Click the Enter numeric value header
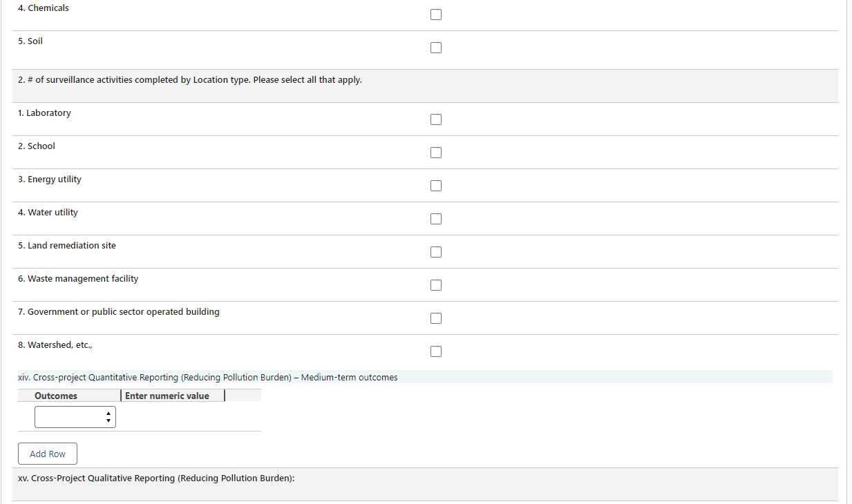The width and height of the screenshot is (852, 504). coord(167,396)
